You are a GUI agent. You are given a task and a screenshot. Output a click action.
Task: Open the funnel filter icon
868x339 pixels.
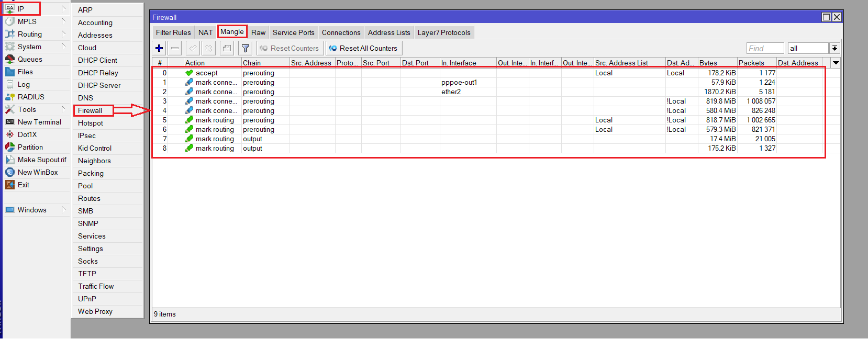click(245, 49)
